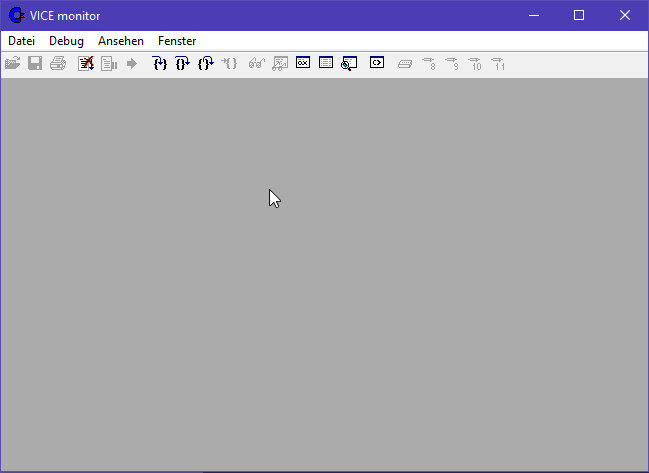Expand the Fenster menu
Viewport: 649px width, 473px height.
177,41
